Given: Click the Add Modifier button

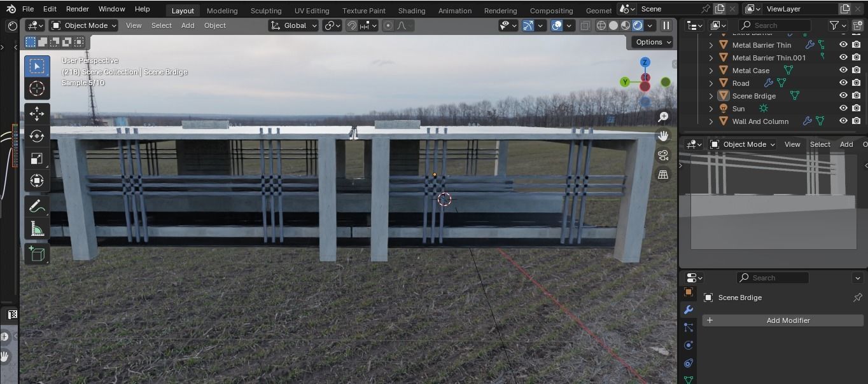Looking at the screenshot, I should (783, 320).
